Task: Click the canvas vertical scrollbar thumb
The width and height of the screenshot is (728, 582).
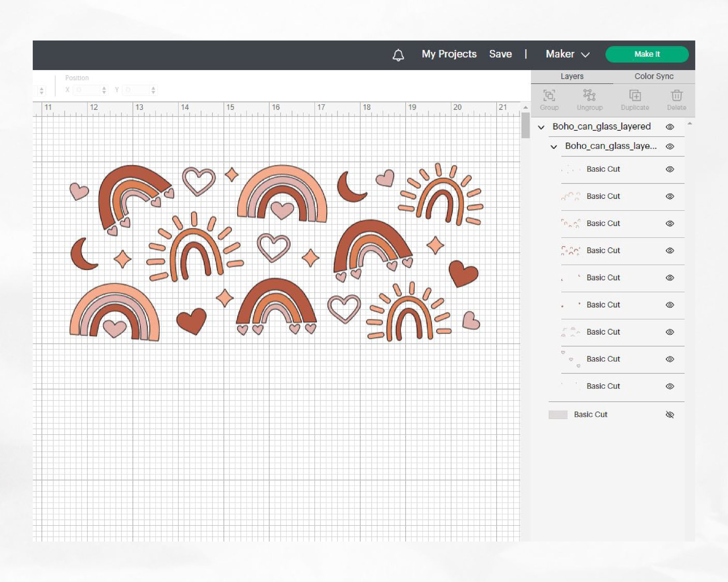Action: [525, 125]
